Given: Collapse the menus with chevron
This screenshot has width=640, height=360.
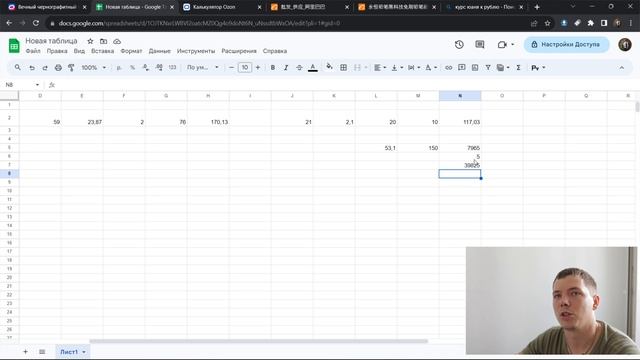Looking at the screenshot, I should pos(621,68).
